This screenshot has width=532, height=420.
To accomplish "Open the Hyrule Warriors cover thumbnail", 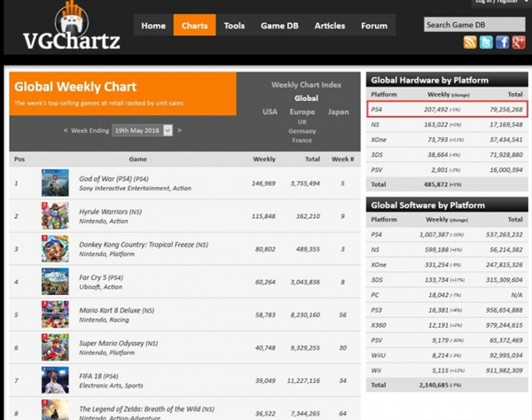I will [x=55, y=216].
